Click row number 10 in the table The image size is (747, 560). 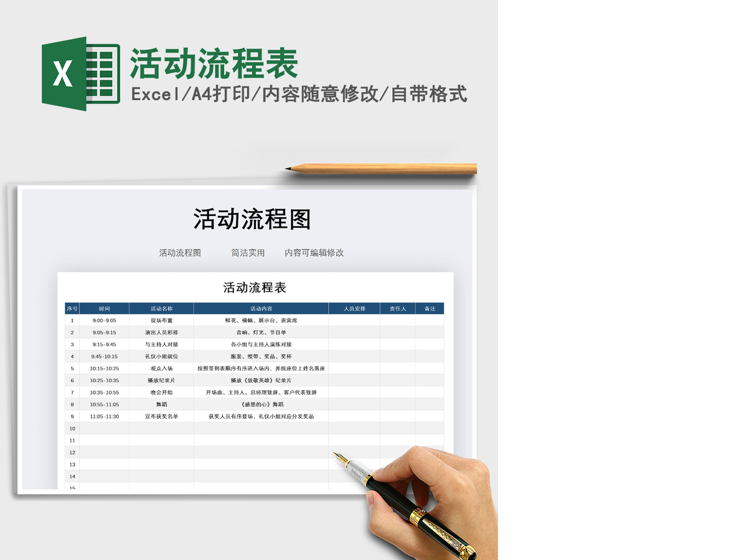click(x=72, y=429)
